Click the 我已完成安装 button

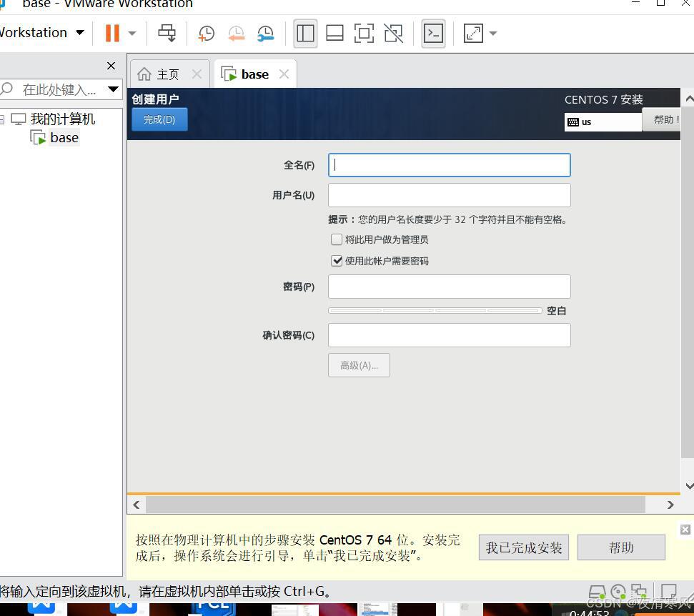coord(524,548)
